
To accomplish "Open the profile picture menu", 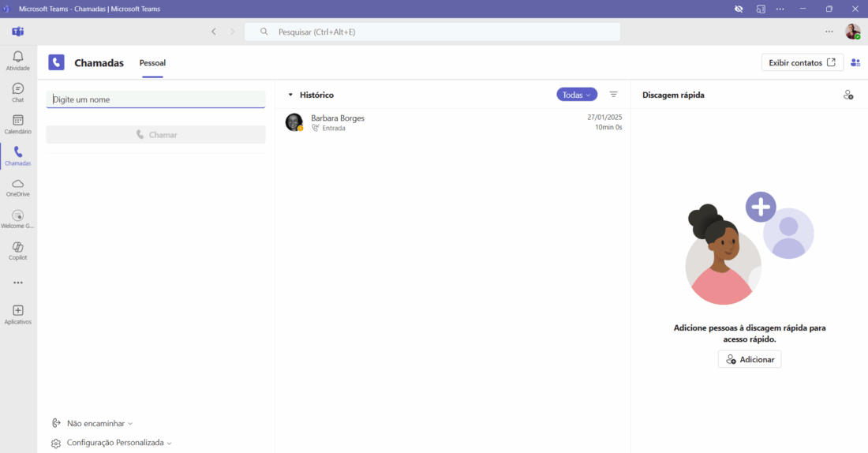I will 852,32.
